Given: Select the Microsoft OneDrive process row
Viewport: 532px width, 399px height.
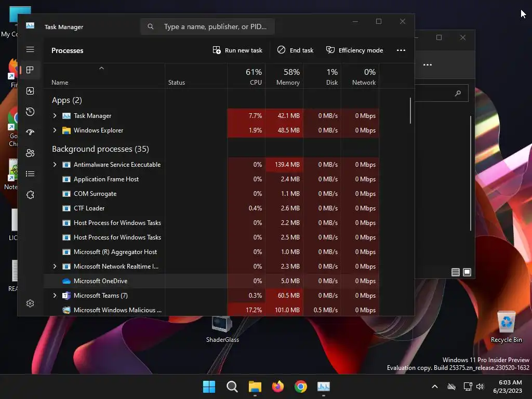Looking at the screenshot, I should (x=211, y=281).
